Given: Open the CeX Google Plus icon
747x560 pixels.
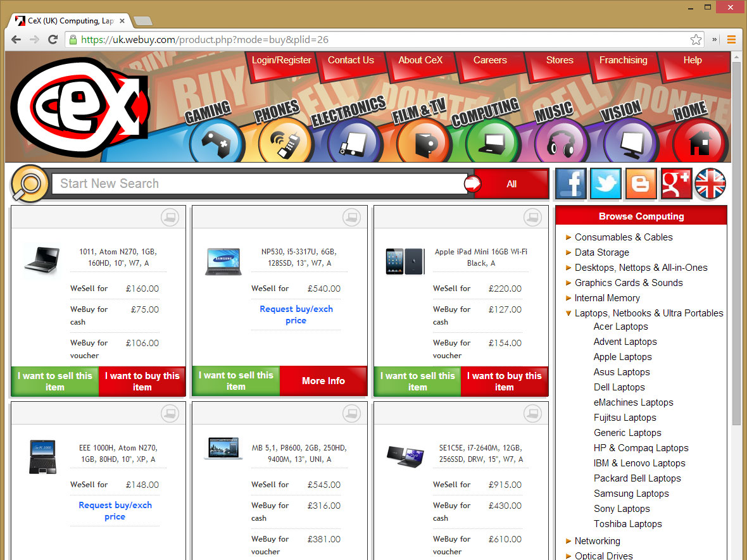Looking at the screenshot, I should 676,184.
